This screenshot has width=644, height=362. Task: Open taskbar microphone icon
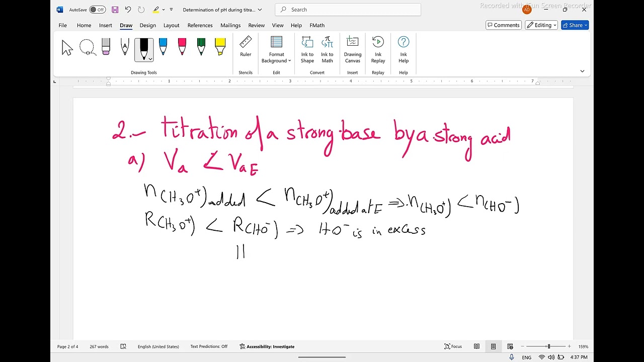[512, 357]
